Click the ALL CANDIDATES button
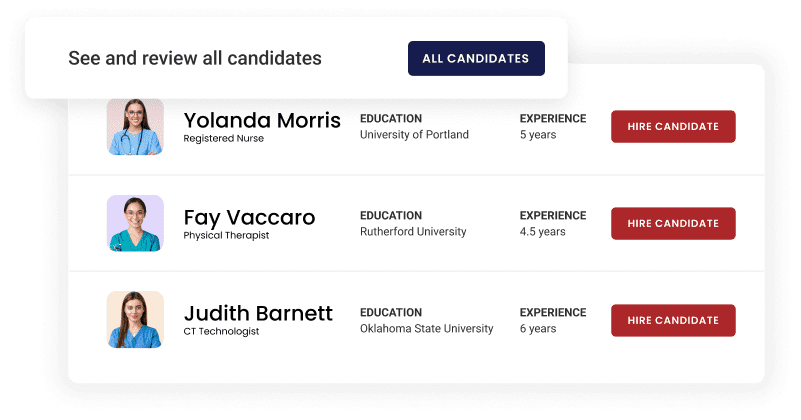The image size is (801, 420). (476, 58)
